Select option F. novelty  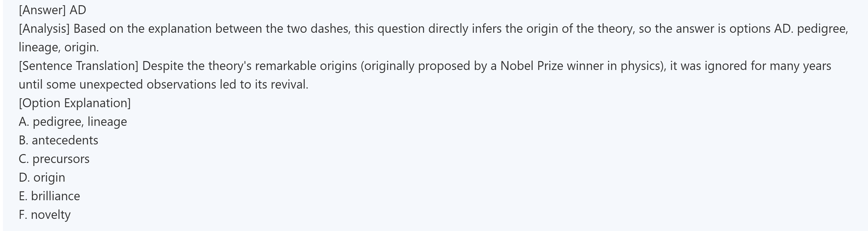tap(44, 214)
